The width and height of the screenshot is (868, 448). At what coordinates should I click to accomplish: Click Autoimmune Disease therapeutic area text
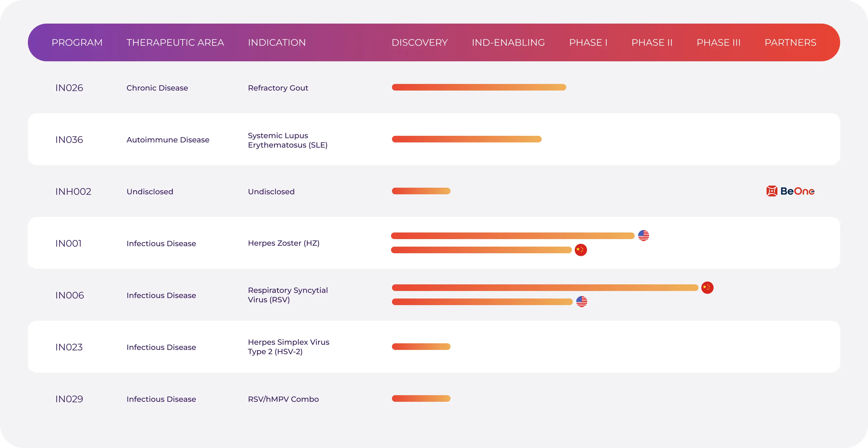pos(168,140)
